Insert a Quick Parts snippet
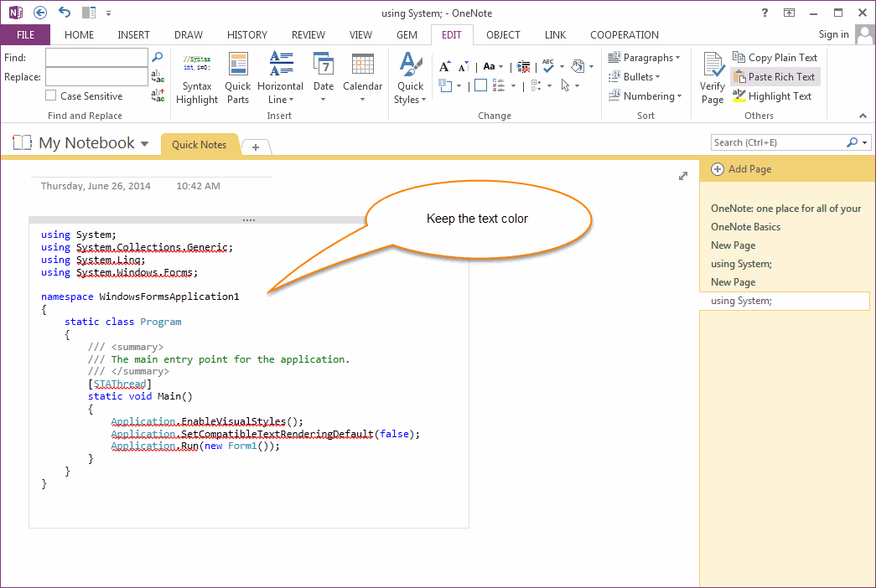The height and width of the screenshot is (588, 876). point(237,77)
